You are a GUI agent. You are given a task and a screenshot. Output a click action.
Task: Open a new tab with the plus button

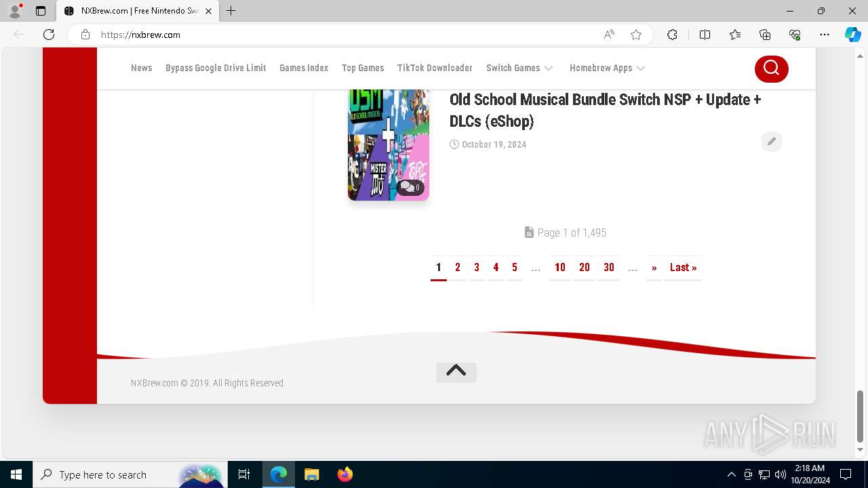(x=231, y=11)
